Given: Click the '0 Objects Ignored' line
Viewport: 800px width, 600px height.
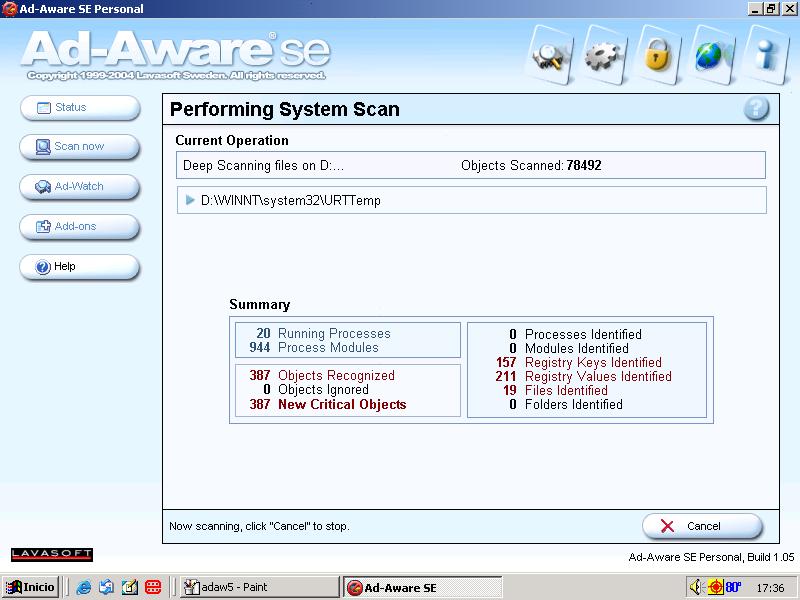Looking at the screenshot, I should 316,390.
